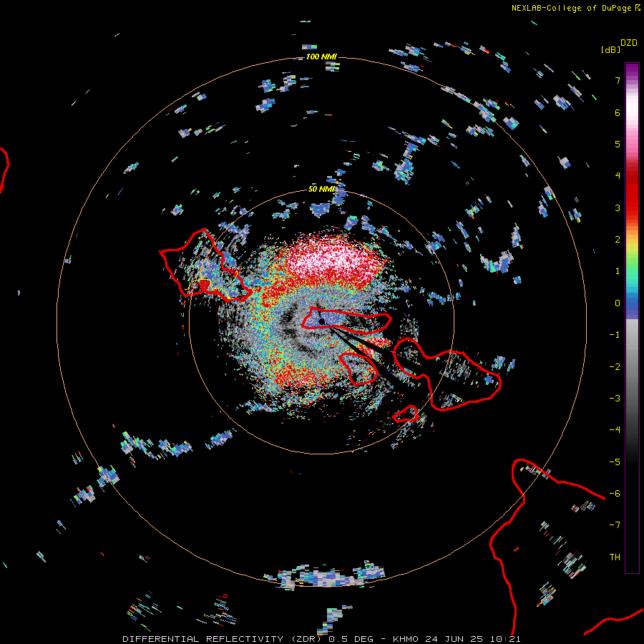The height and width of the screenshot is (644, 644).
Task: Click the ZDR color scale bar
Action: [632, 318]
